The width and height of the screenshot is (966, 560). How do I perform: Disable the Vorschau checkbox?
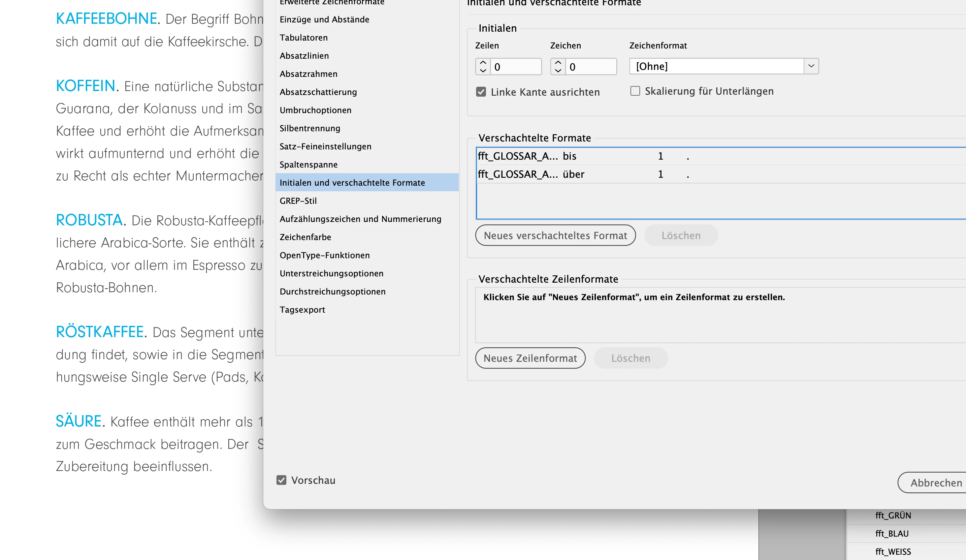tap(281, 480)
